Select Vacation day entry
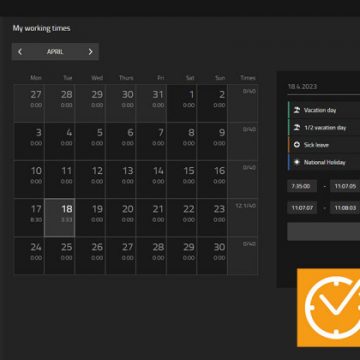Viewport: 360px width, 360px height. coord(324,110)
